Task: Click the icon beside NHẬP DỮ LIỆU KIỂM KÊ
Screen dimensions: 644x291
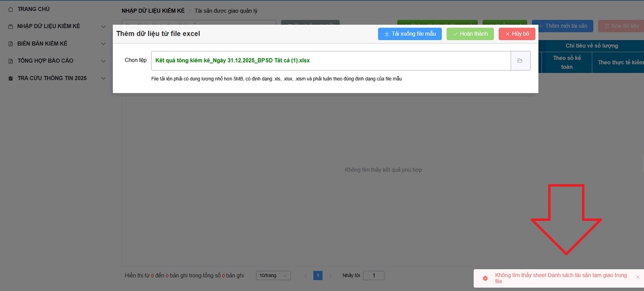Action: pyautogui.click(x=11, y=27)
